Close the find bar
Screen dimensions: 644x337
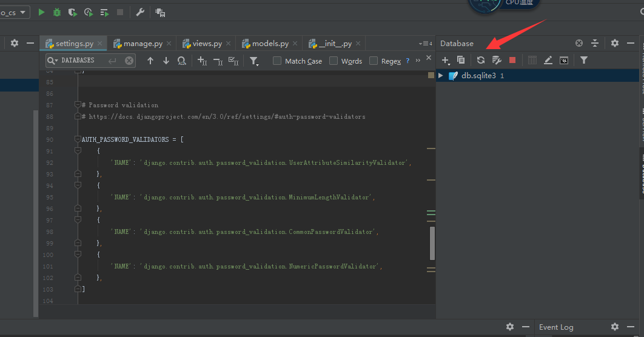pos(429,58)
